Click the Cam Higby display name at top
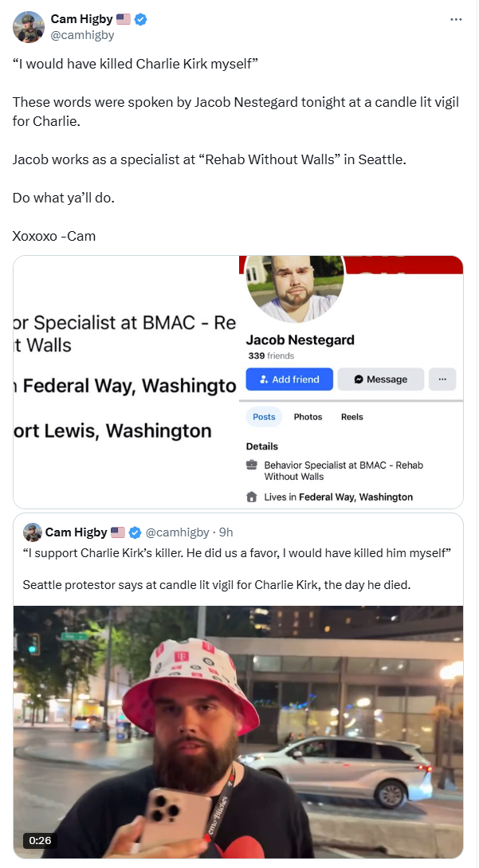The image size is (479, 868). pos(82,19)
